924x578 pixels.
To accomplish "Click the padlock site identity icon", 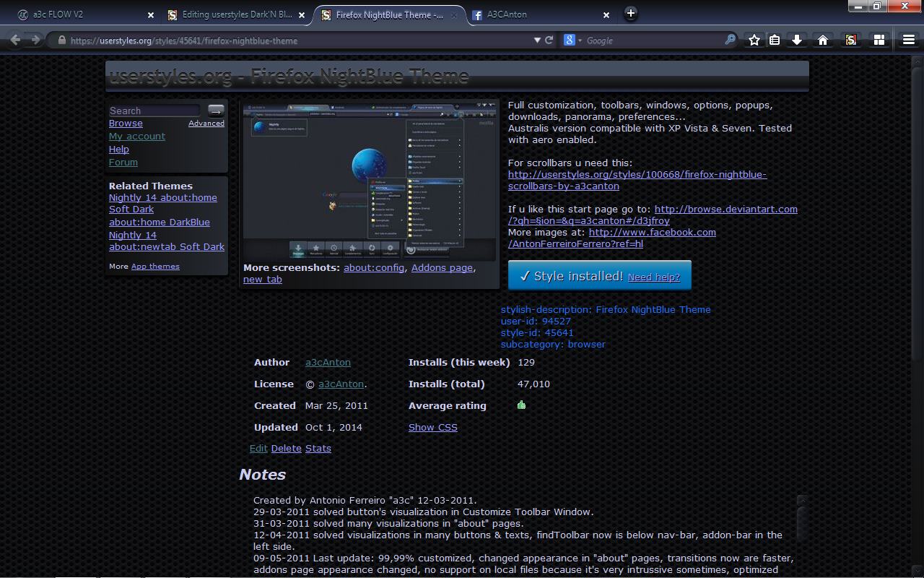I will click(x=62, y=40).
